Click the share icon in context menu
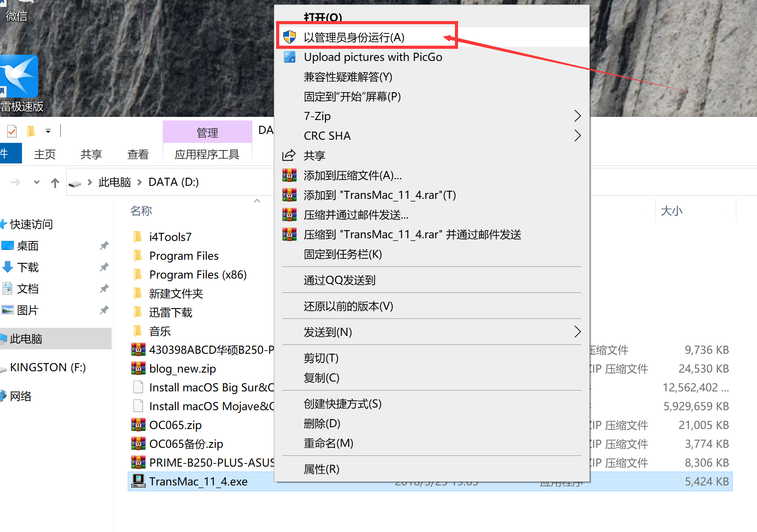Screen dimensions: 757x532 point(289,155)
